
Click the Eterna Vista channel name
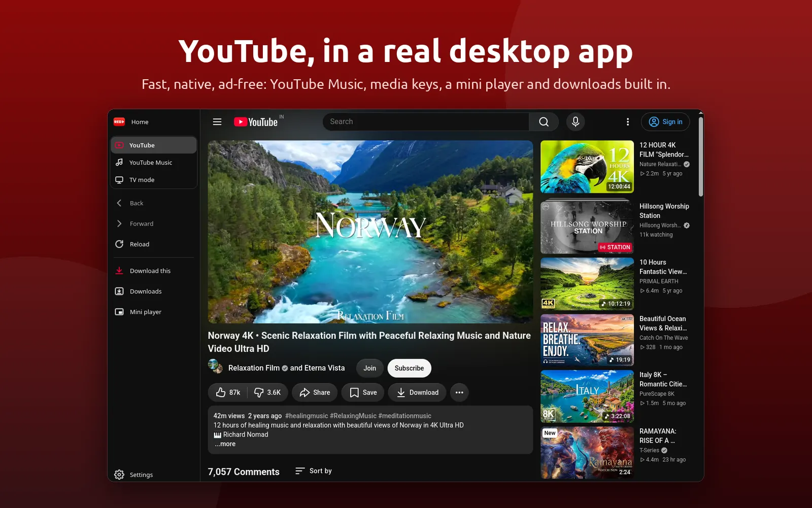point(324,368)
